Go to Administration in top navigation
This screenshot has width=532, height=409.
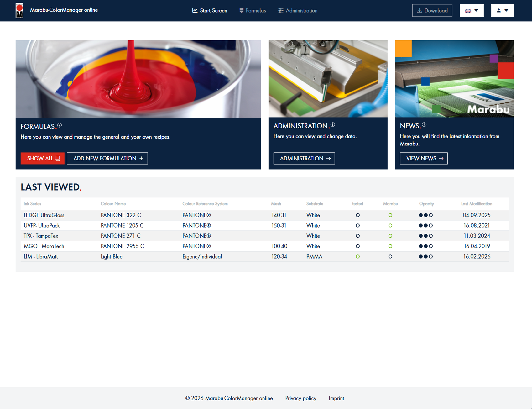point(298,10)
